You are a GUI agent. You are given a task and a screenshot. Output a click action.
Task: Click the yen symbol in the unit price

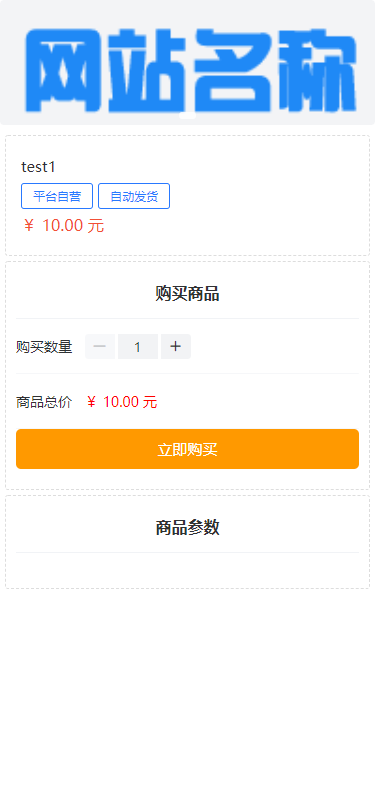[29, 226]
